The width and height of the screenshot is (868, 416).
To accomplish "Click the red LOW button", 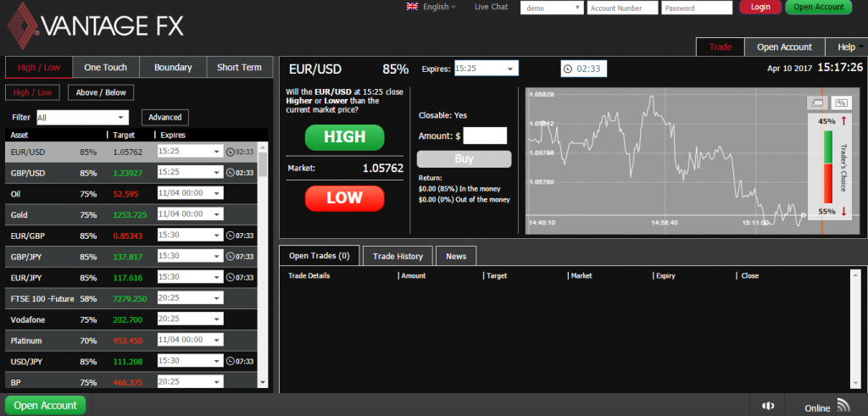I will click(344, 198).
